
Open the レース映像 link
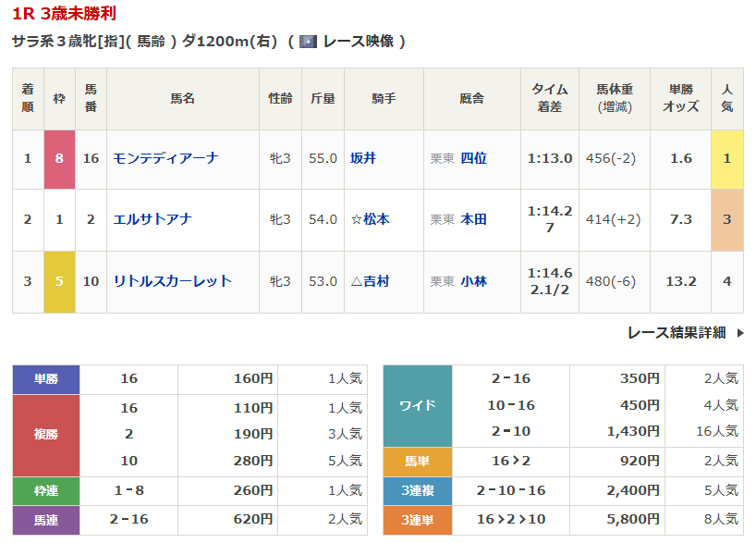[359, 42]
